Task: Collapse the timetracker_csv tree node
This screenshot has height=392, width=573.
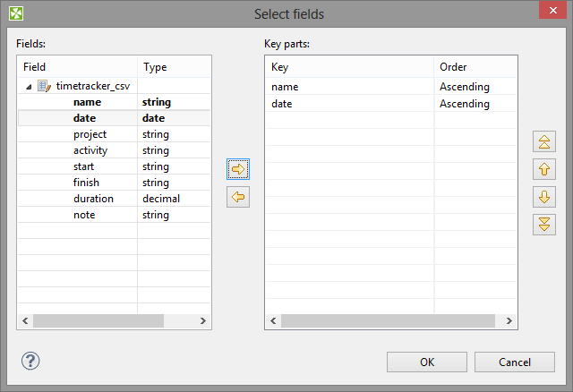Action: tap(29, 87)
